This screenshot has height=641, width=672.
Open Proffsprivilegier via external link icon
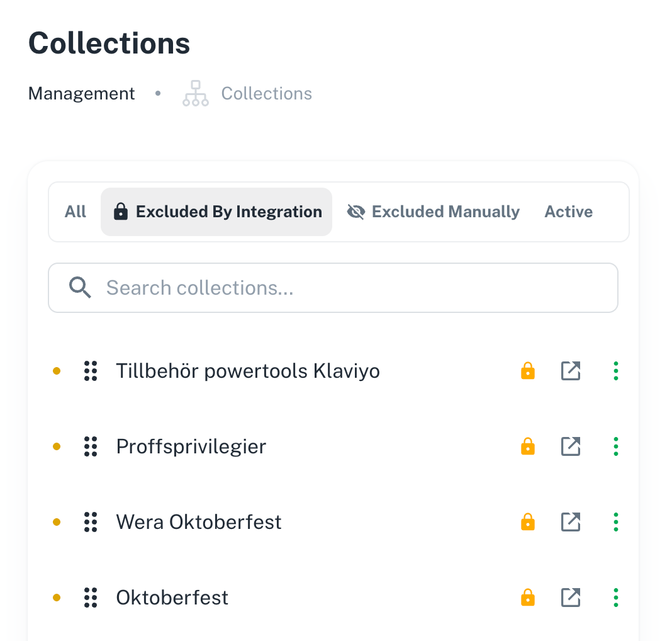(x=571, y=446)
